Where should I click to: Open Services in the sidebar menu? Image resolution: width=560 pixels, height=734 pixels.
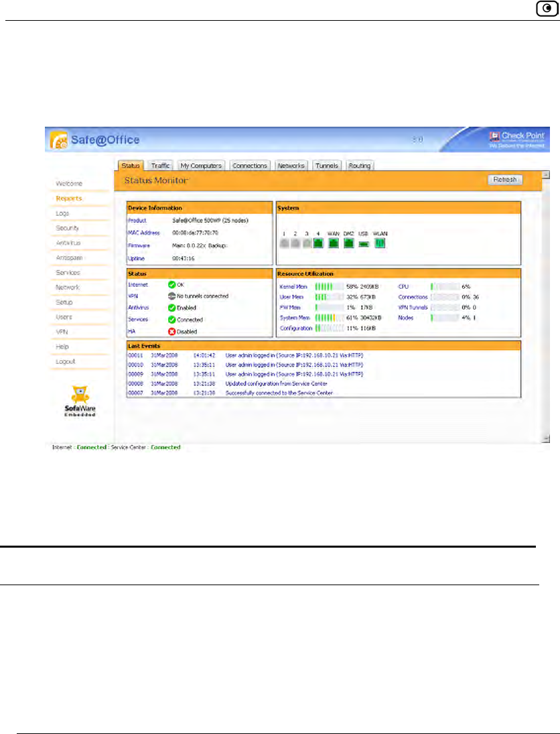click(x=68, y=272)
